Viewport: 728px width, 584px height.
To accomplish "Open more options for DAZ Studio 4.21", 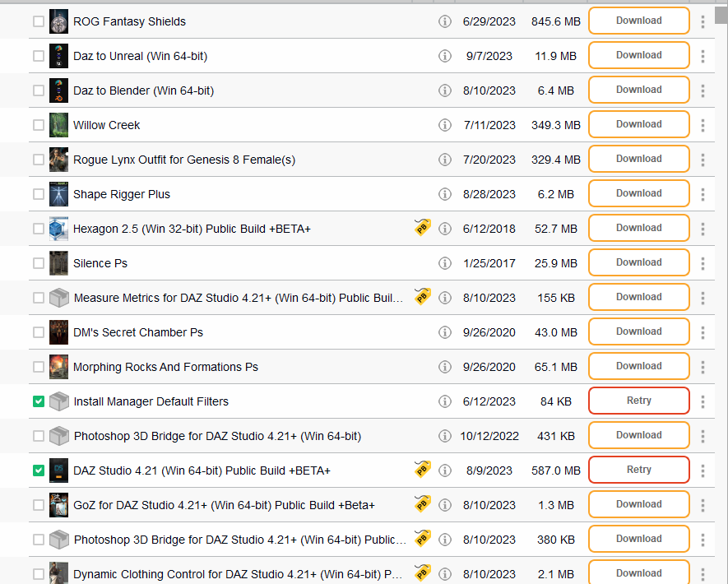I will pos(702,470).
